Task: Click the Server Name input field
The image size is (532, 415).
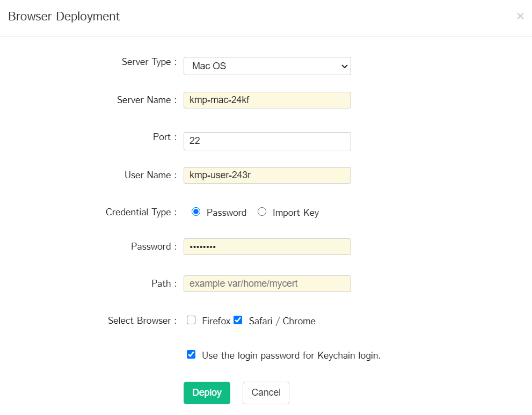Action: coord(267,100)
